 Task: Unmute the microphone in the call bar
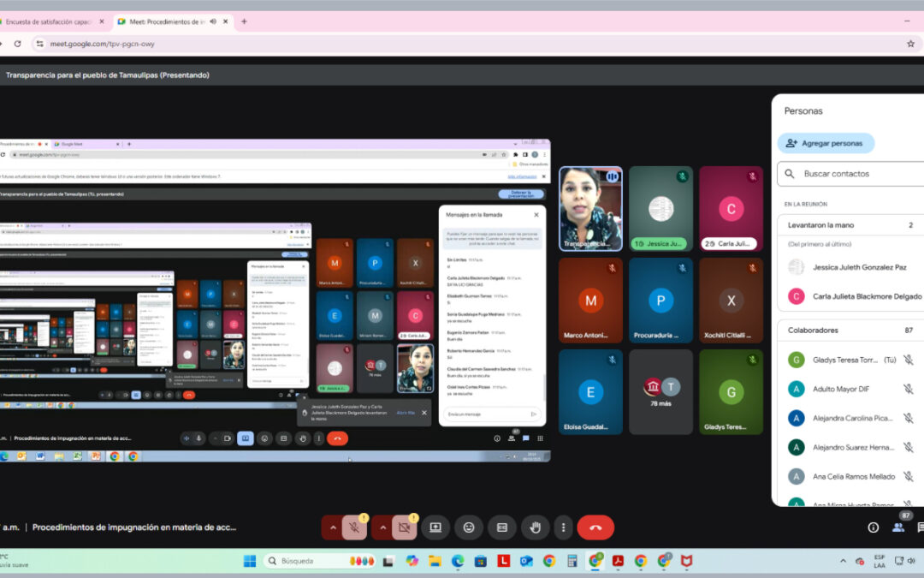pos(354,527)
